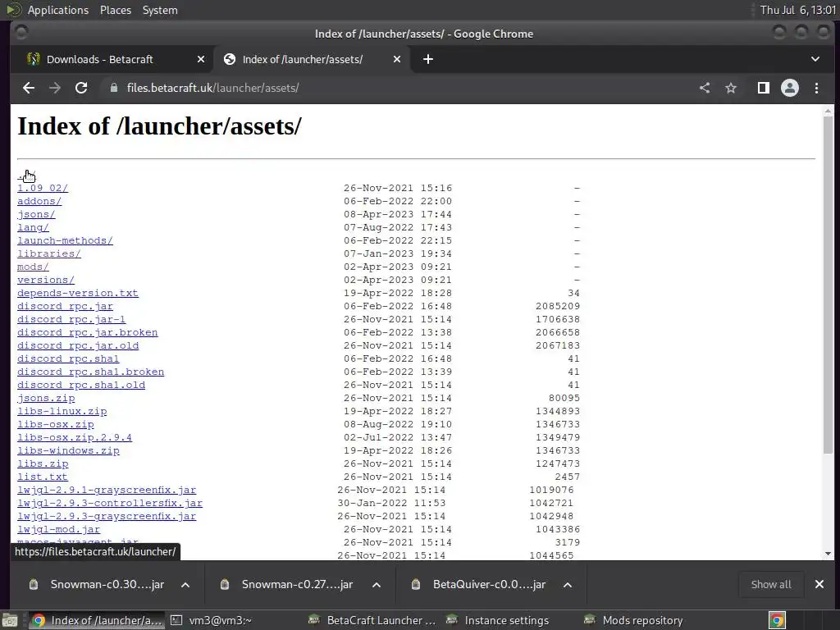Go back with the browser back arrow

(x=29, y=88)
